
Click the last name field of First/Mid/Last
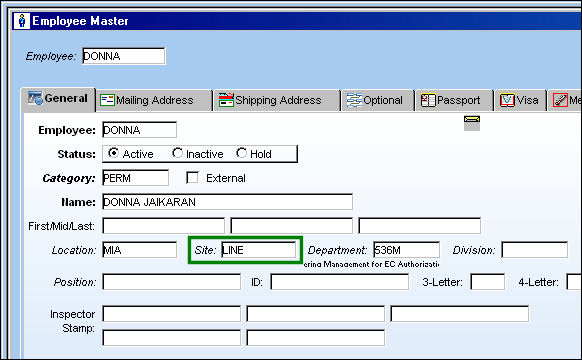[x=420, y=226]
